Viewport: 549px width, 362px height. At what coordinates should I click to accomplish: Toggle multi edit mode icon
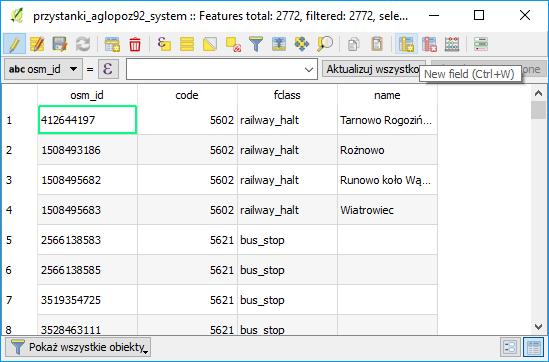click(x=37, y=44)
